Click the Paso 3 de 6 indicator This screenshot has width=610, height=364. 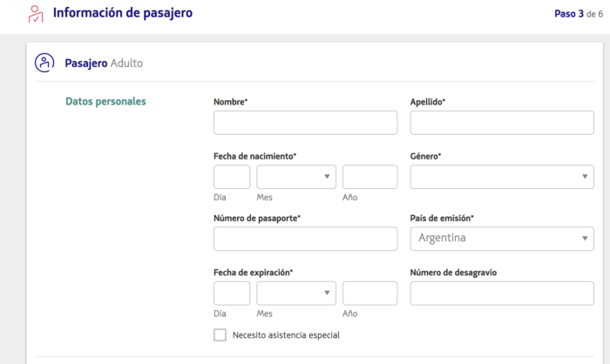(x=579, y=14)
